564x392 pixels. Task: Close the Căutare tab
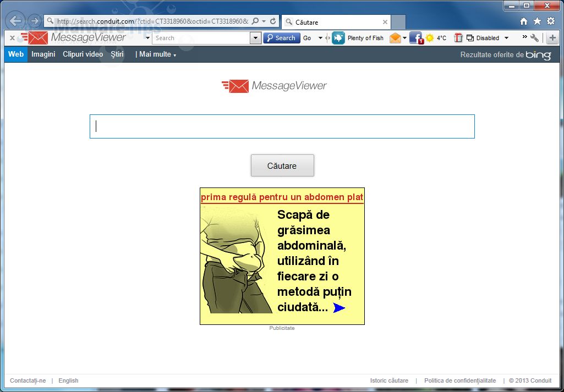[x=385, y=22]
